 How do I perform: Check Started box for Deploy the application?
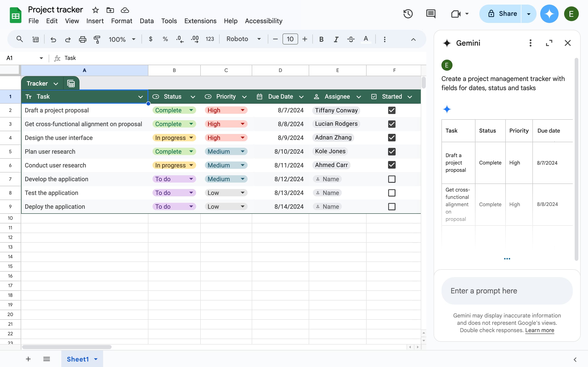(x=392, y=207)
